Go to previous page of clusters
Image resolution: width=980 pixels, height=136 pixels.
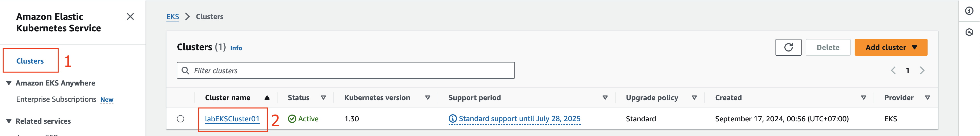click(893, 70)
